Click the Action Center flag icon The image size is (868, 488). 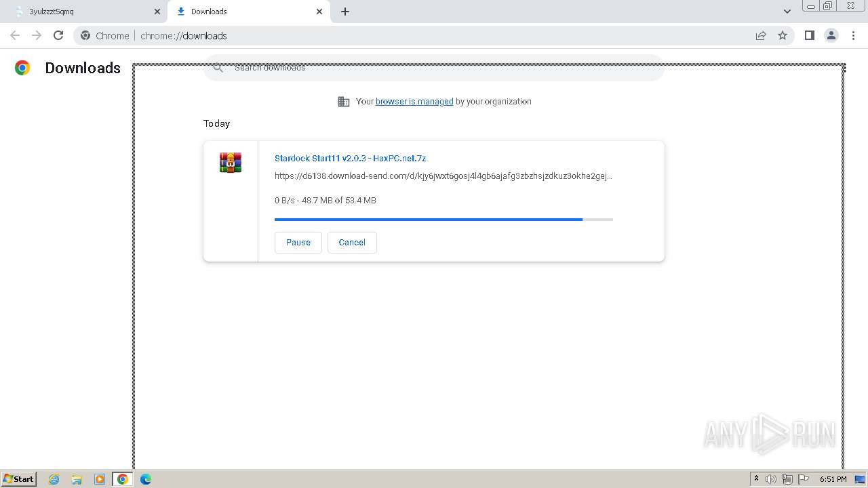click(x=804, y=479)
